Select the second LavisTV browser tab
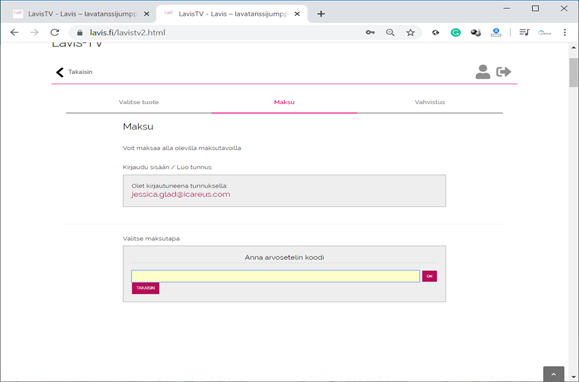 pos(232,14)
